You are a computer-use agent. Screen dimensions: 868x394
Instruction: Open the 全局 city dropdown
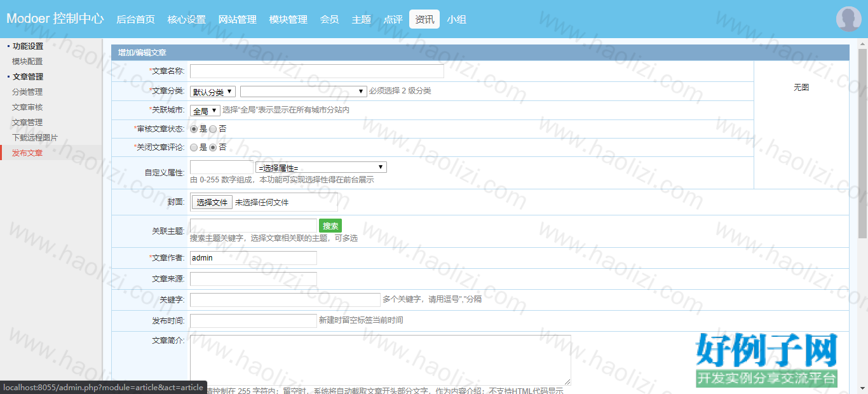click(x=205, y=111)
